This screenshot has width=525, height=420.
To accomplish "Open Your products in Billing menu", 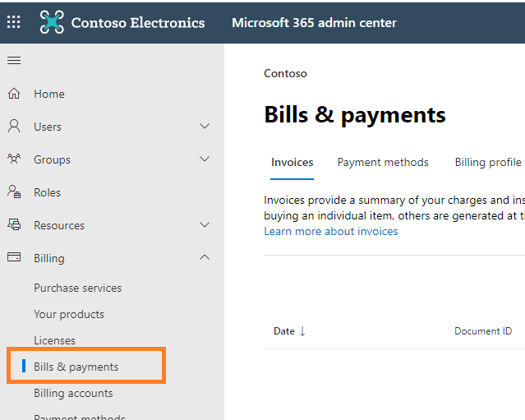I will 69,314.
